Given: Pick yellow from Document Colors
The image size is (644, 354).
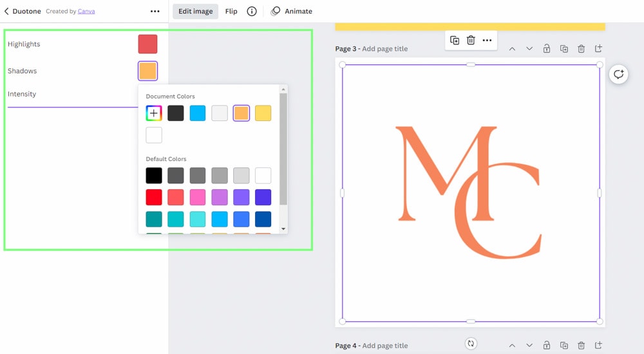Looking at the screenshot, I should [263, 113].
